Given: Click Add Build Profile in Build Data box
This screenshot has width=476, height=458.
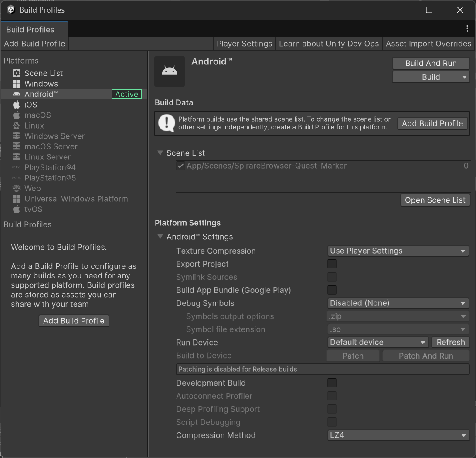Looking at the screenshot, I should tap(432, 123).
